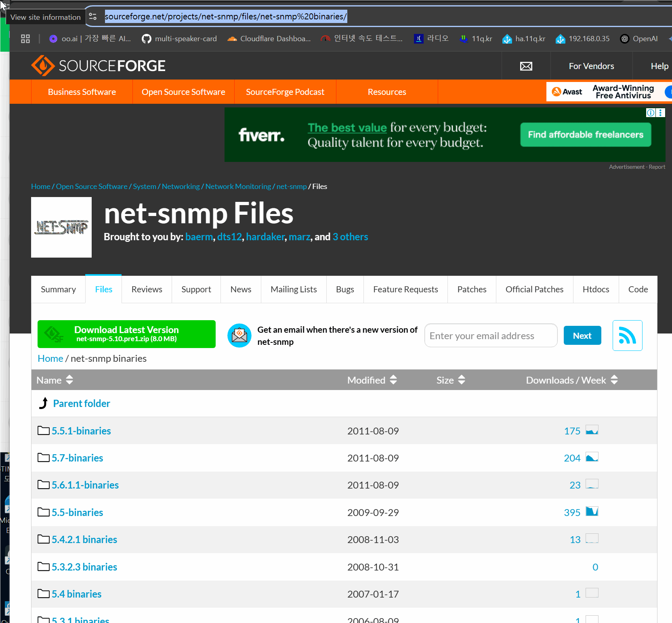Switch to the Summary tab
The image size is (672, 623).
pos(58,289)
